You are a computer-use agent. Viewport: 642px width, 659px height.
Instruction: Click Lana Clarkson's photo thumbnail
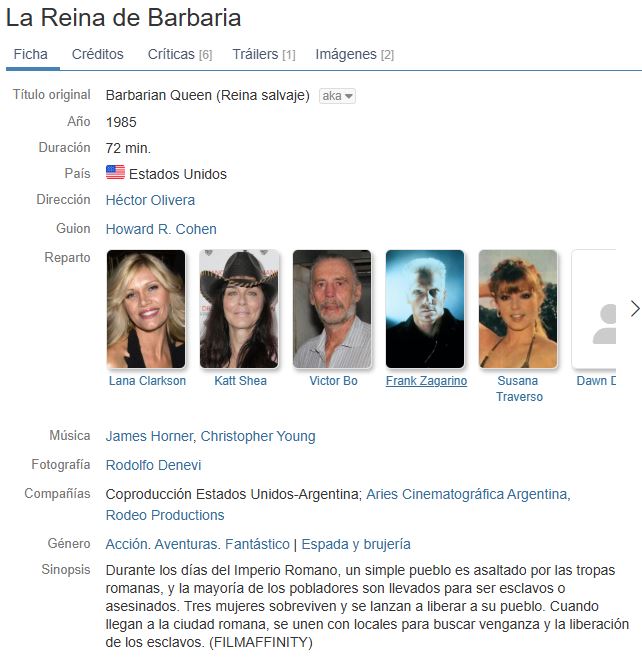(146, 309)
